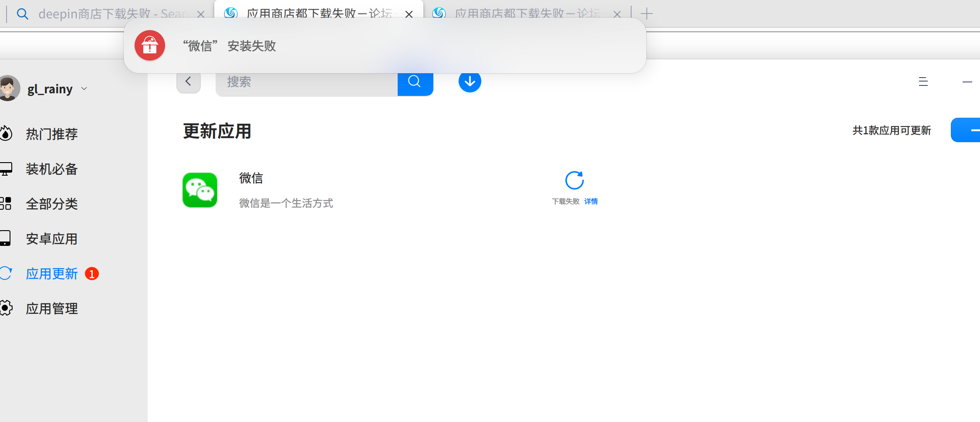Click the “微信” 安装失败 notification

(x=385, y=45)
